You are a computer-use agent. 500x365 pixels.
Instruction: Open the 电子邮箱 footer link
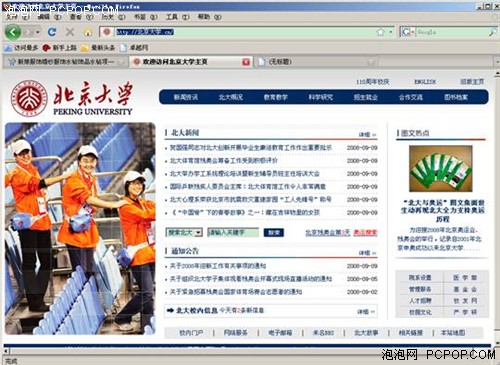[x=280, y=333]
